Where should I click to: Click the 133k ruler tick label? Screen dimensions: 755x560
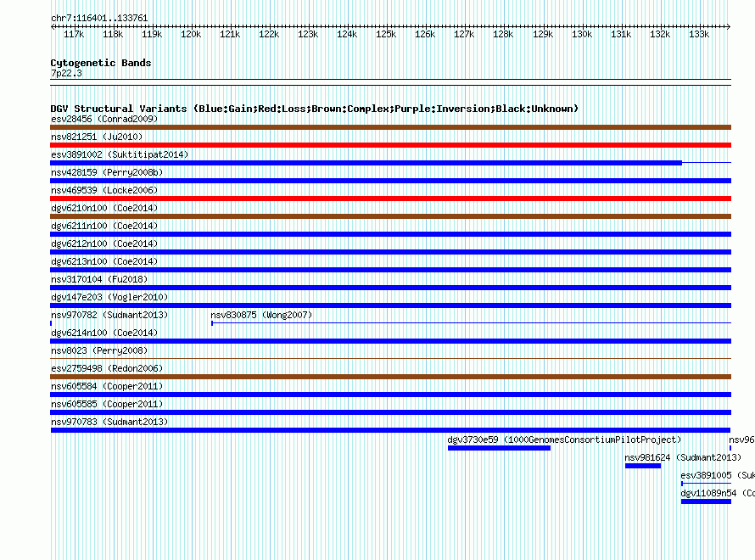pyautogui.click(x=699, y=34)
